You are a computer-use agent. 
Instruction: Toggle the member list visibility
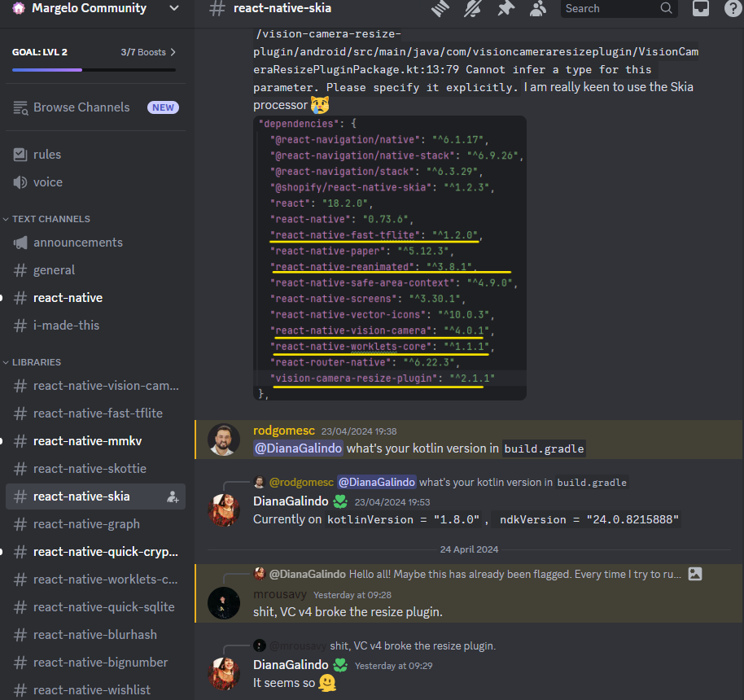(x=538, y=9)
